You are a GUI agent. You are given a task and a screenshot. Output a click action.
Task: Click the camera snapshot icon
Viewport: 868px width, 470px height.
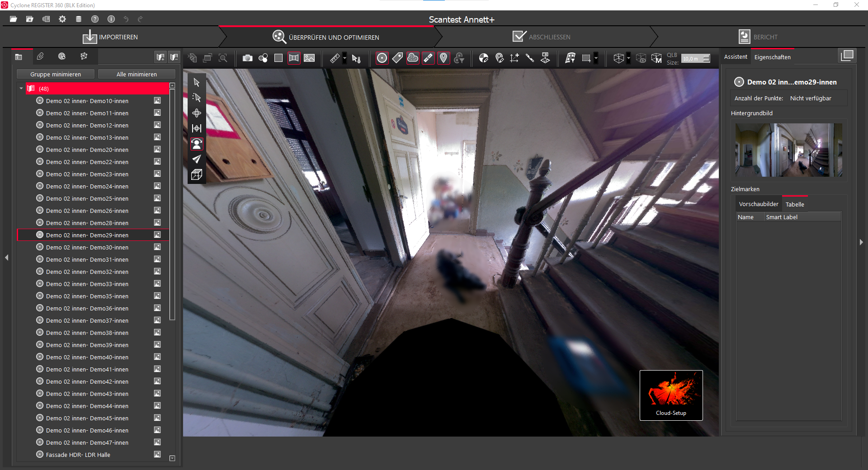tap(247, 58)
